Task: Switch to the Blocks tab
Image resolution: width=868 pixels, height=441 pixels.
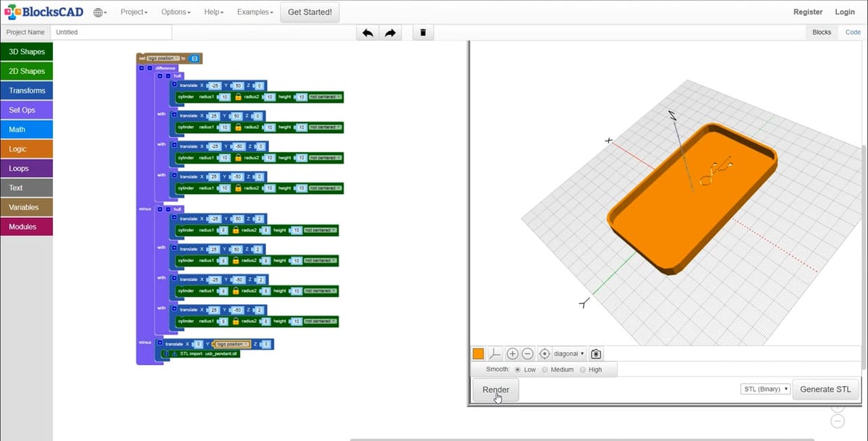Action: (822, 33)
